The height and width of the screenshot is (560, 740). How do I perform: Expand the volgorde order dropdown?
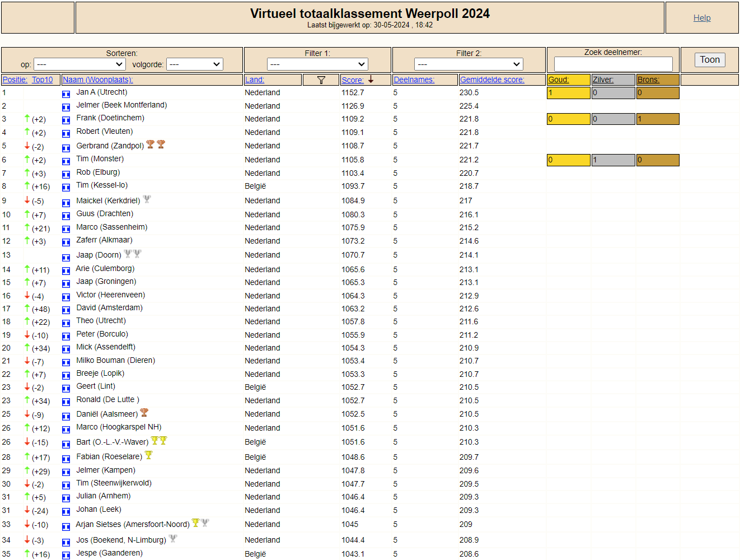click(195, 64)
